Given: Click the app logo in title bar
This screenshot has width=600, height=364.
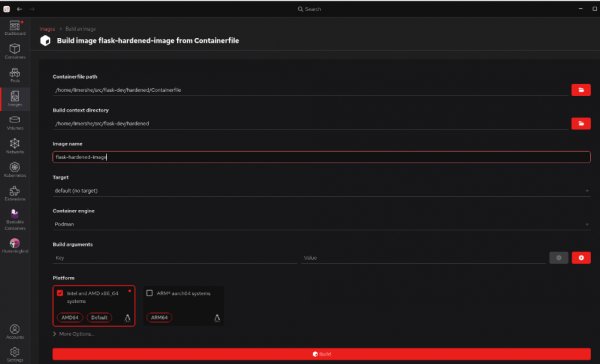Looking at the screenshot, I should [x=7, y=9].
